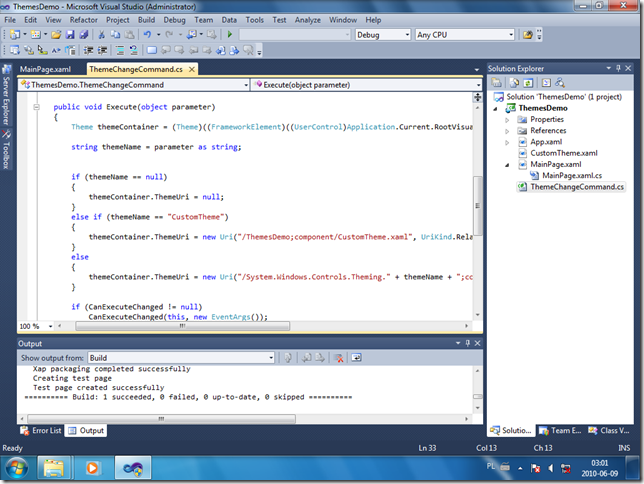Image resolution: width=644 pixels, height=484 pixels.
Task: Click the Save floppy disk icon
Action: [x=70, y=35]
